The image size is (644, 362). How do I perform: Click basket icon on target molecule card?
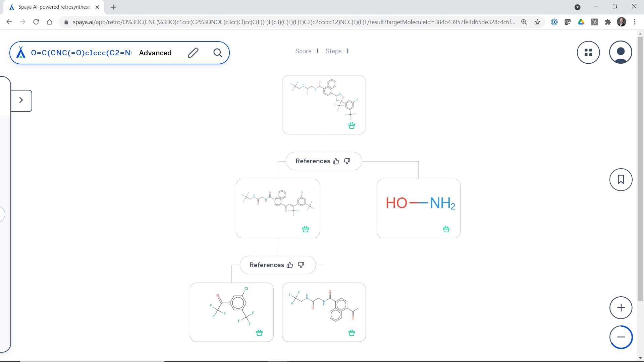click(352, 125)
